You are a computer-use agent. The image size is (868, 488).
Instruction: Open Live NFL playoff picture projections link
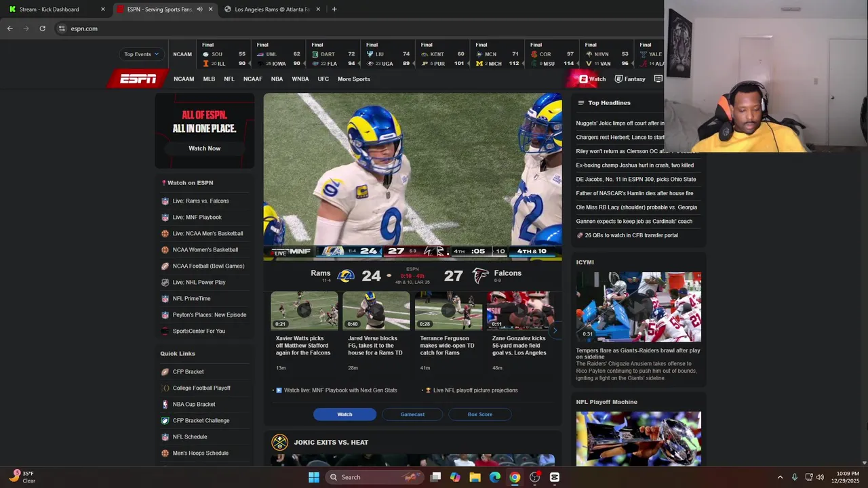coord(475,390)
